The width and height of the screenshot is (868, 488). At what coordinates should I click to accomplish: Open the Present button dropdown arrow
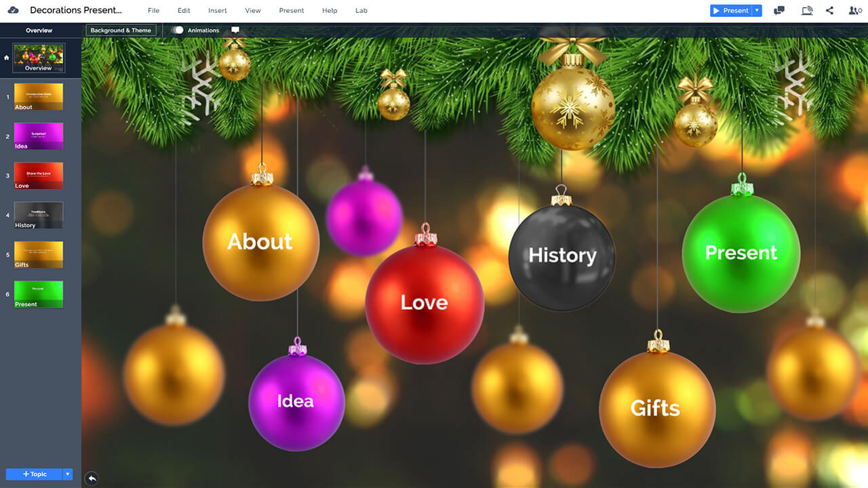(757, 11)
